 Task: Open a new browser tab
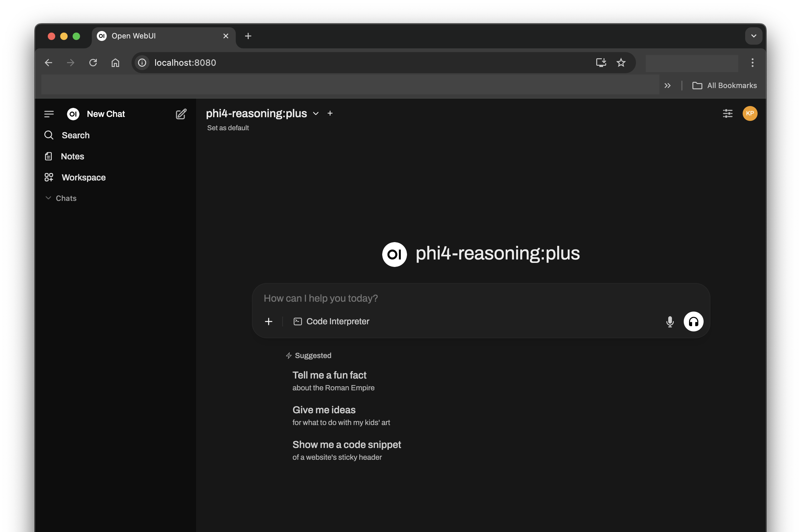(x=248, y=36)
